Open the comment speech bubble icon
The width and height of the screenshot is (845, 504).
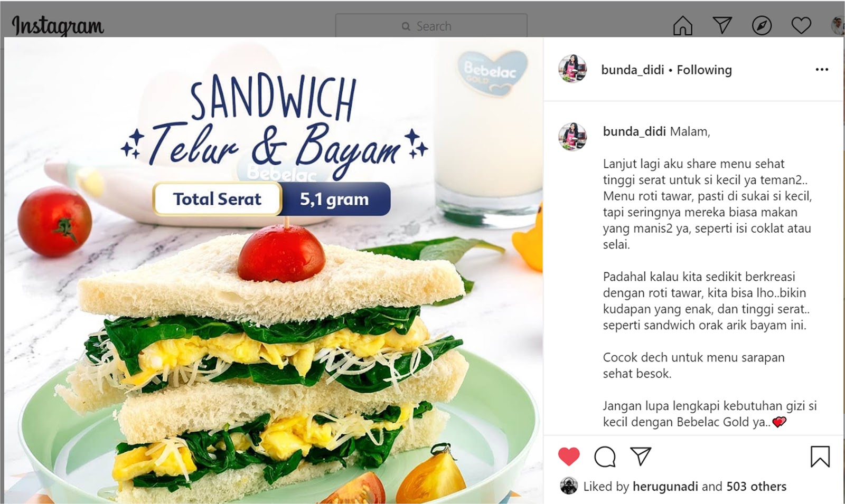605,457
